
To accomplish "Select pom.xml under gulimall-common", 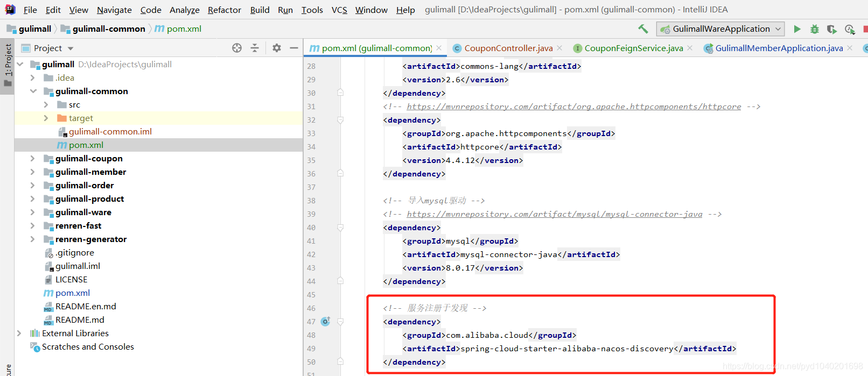I will 86,145.
